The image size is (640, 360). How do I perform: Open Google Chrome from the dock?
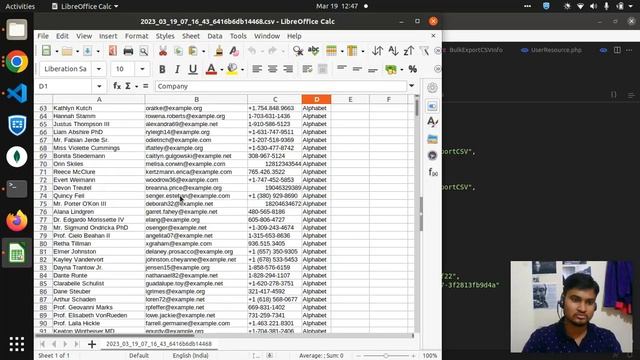[x=17, y=62]
